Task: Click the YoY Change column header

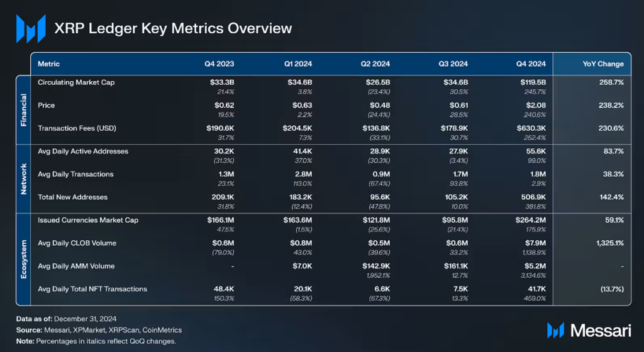Action: coord(603,64)
